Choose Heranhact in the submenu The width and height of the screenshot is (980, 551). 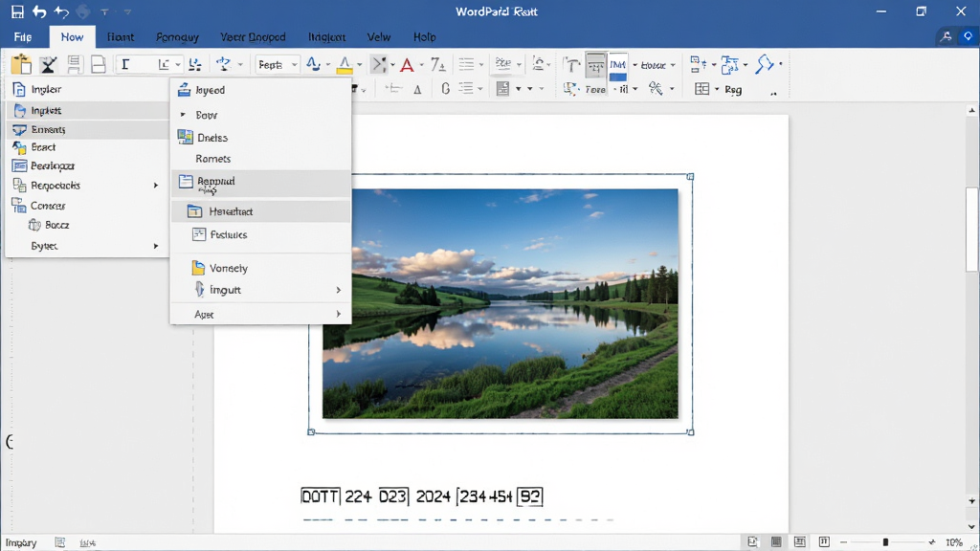261,211
